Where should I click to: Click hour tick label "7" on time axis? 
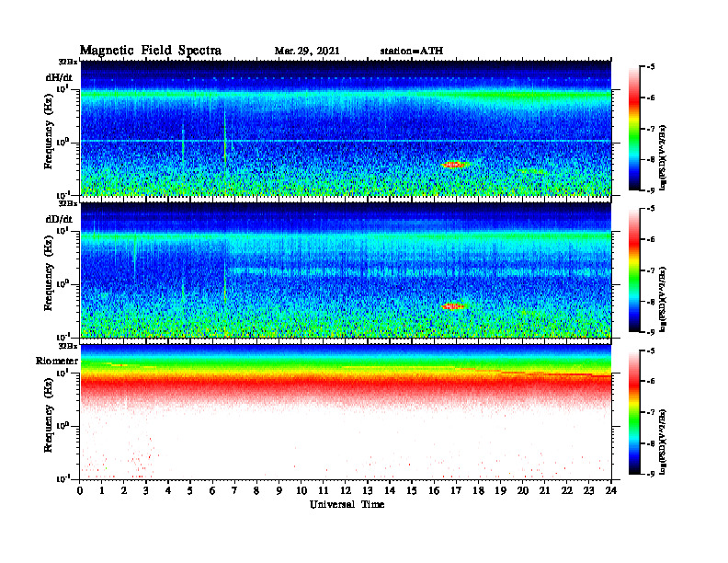coord(234,490)
